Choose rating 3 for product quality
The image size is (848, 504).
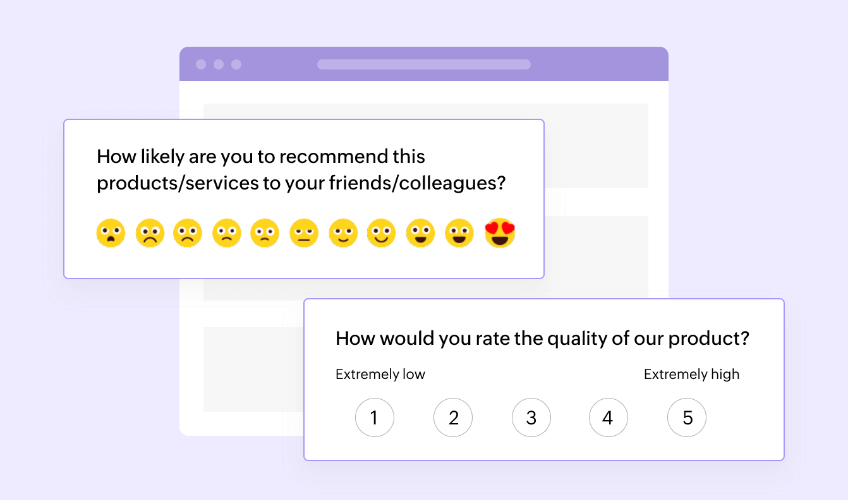(x=531, y=417)
